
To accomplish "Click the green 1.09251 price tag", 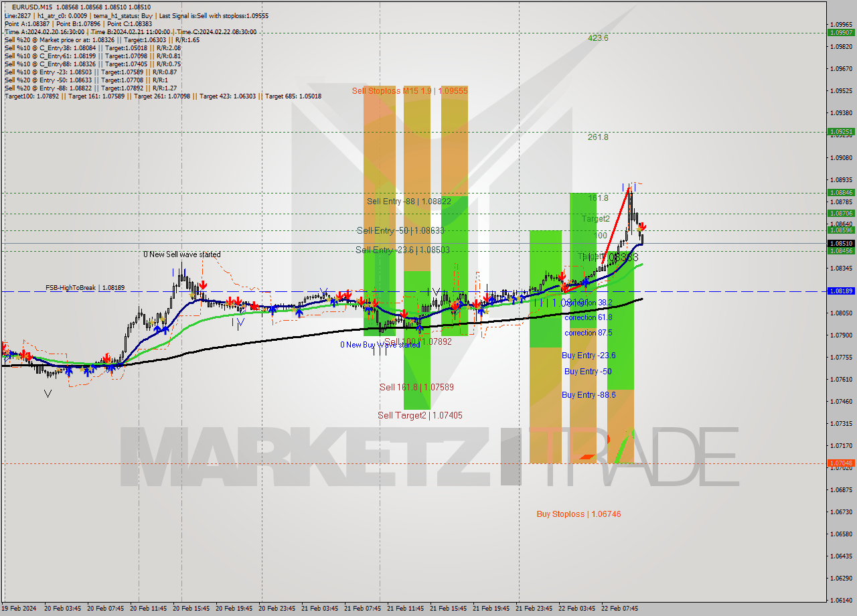I will [x=841, y=132].
